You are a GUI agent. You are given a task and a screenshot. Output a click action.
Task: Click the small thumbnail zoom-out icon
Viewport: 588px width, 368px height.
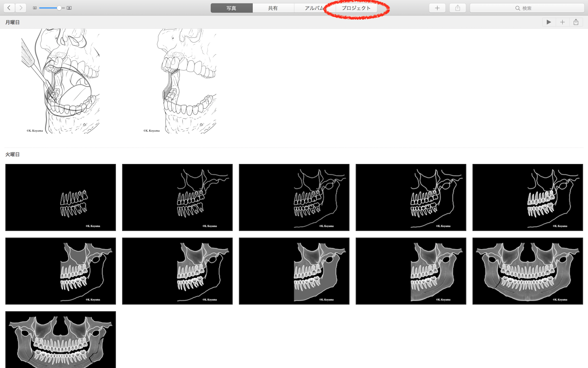[x=34, y=8]
